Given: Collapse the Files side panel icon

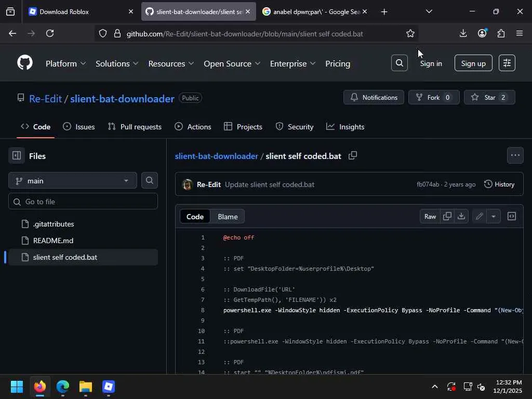Looking at the screenshot, I should tap(17, 156).
